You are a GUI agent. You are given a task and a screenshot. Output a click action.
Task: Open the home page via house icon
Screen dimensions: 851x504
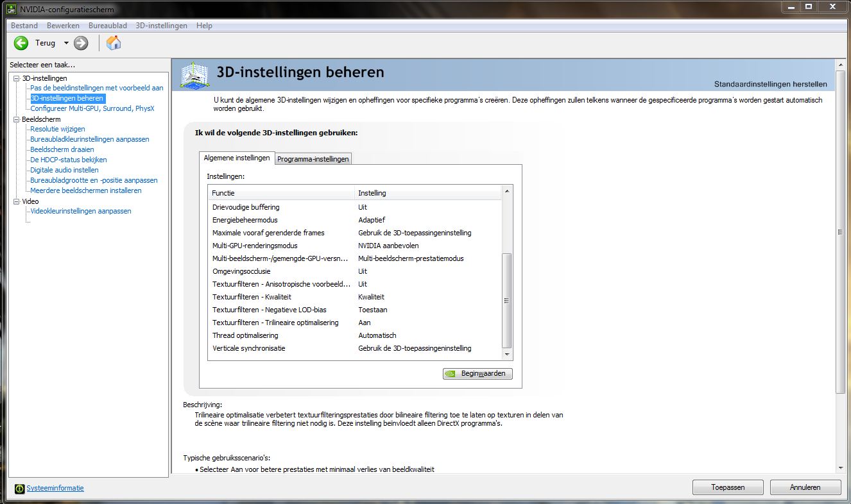pyautogui.click(x=114, y=43)
